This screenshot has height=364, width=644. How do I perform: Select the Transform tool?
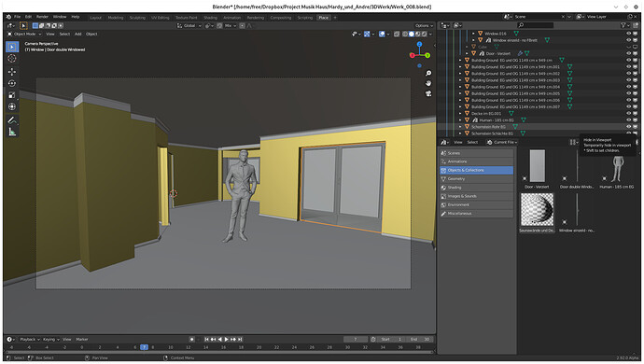(12, 106)
